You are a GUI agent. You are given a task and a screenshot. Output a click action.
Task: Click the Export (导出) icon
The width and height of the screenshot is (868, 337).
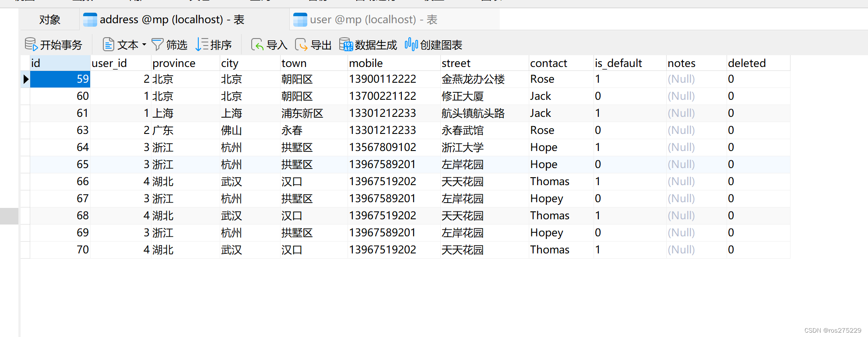coord(301,45)
